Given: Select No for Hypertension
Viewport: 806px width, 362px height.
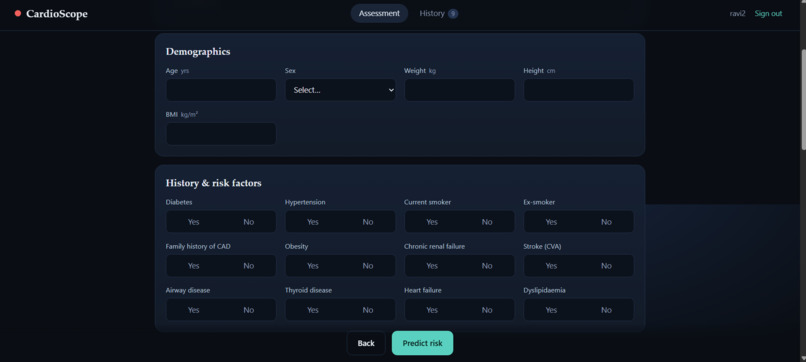Looking at the screenshot, I should pos(368,222).
